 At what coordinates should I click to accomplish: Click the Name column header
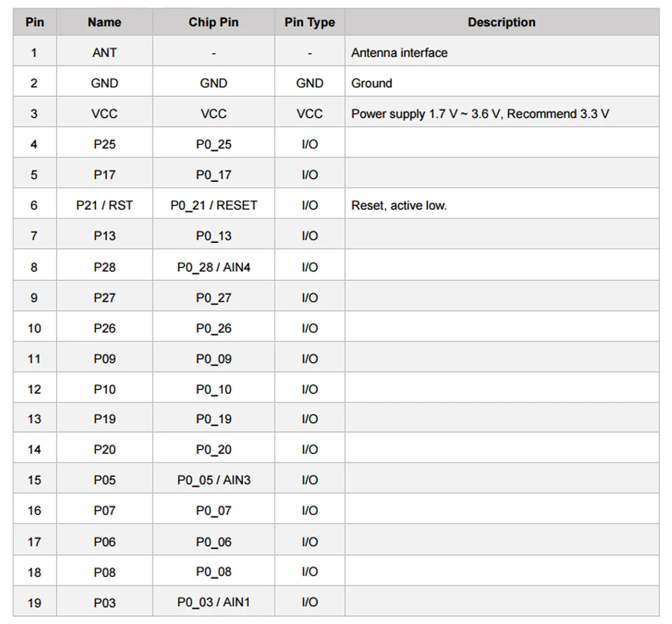coord(104,22)
